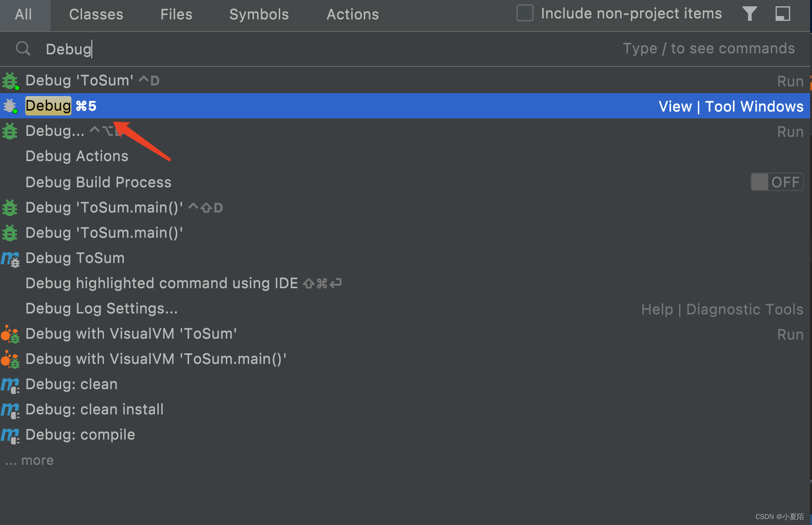Click the bug icon for Debug 'ToSum.main()' shortcut entry
Screen dimensions: 812x525
(10, 208)
